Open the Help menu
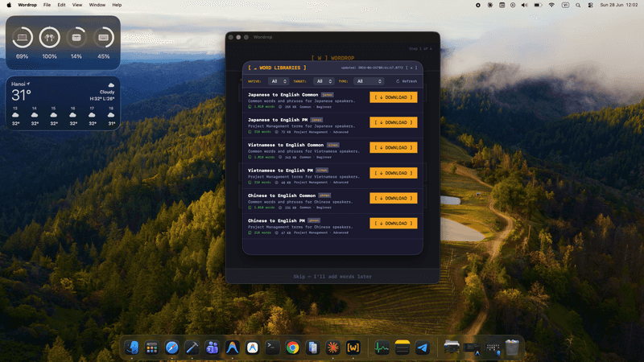This screenshot has height=362, width=644. pyautogui.click(x=117, y=5)
